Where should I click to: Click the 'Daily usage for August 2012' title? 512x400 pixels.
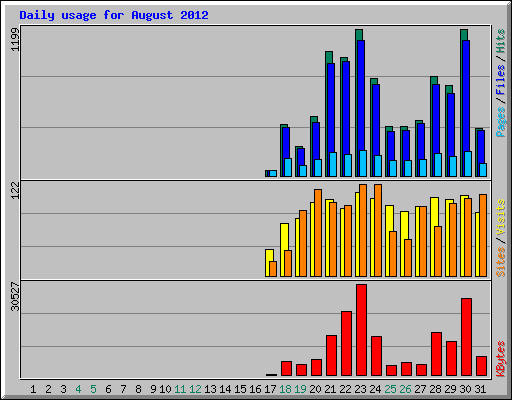pos(114,15)
